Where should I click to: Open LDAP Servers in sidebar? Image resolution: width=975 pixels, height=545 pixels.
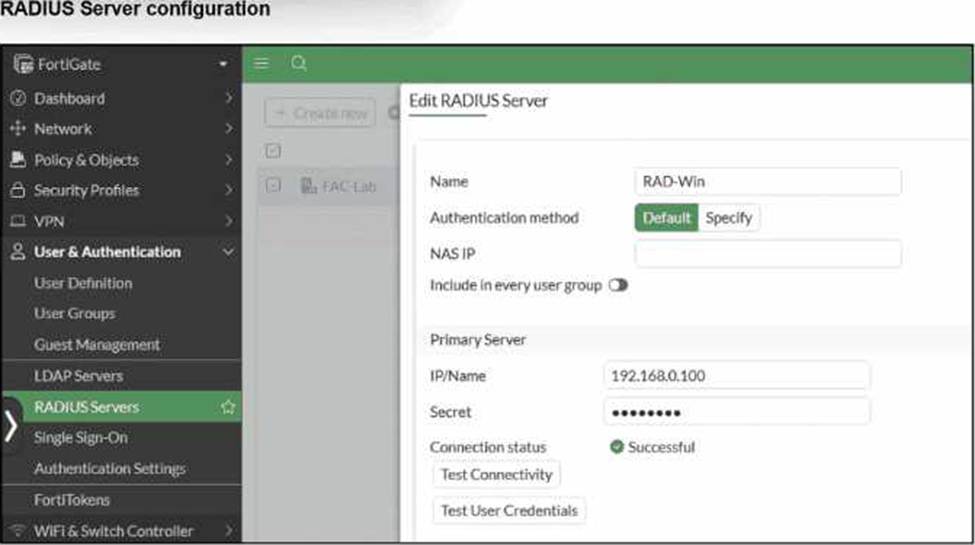point(78,376)
